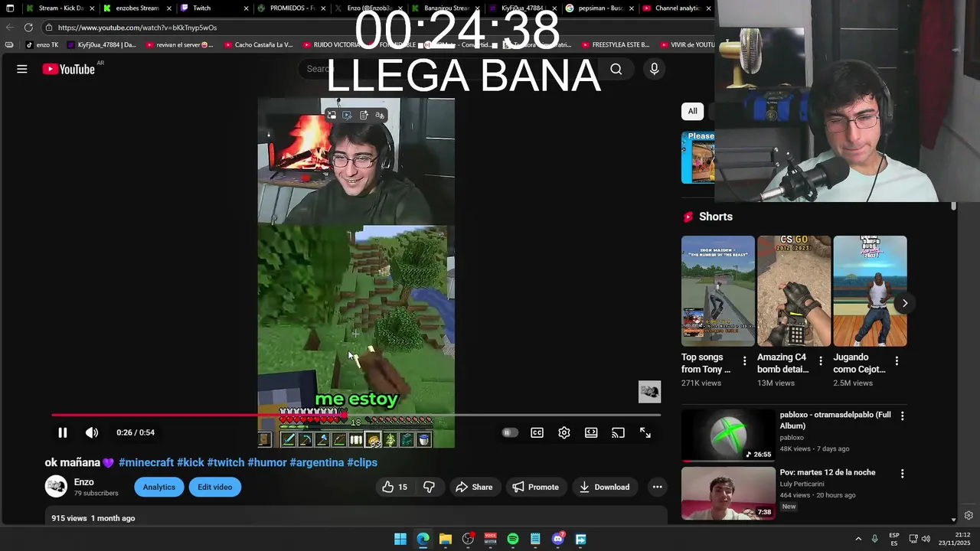Switch to the enzobes Stream tab
The image size is (980, 551).
tap(136, 8)
